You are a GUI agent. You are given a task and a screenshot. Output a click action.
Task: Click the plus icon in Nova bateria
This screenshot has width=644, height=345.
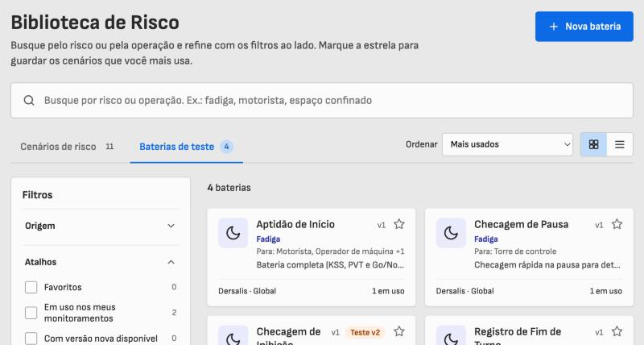pyautogui.click(x=554, y=27)
